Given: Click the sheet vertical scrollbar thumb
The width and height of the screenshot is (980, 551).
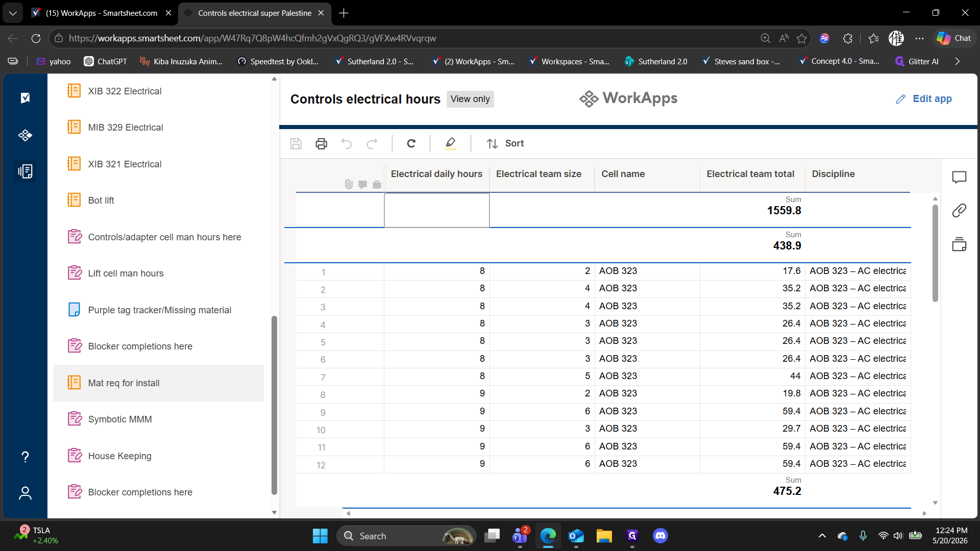Looking at the screenshot, I should pyautogui.click(x=935, y=253).
